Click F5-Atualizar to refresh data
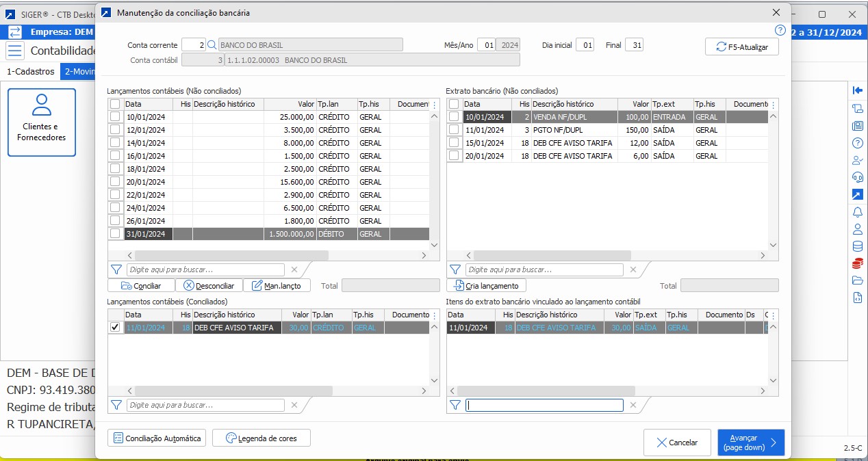The height and width of the screenshot is (461, 868). click(x=742, y=47)
